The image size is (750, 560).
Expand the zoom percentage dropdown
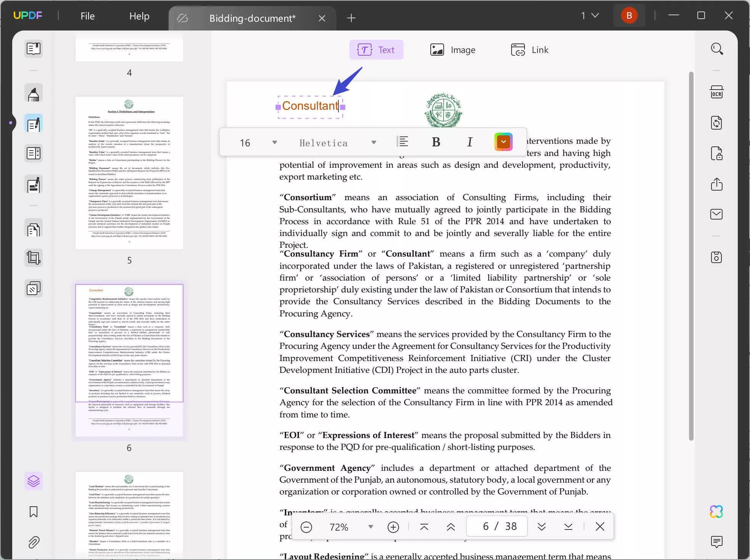click(370, 526)
